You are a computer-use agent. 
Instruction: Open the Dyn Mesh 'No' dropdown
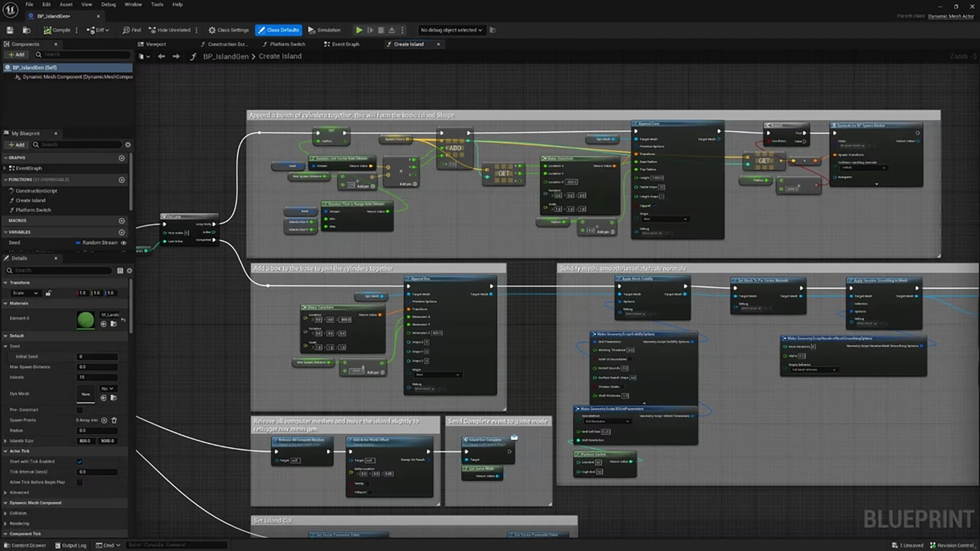(107, 389)
